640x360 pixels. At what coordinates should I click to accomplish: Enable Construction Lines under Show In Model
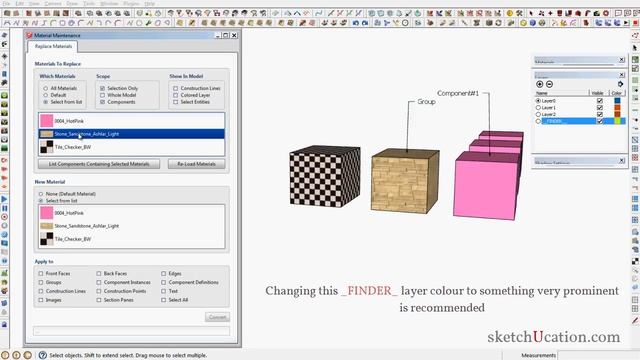click(176, 88)
